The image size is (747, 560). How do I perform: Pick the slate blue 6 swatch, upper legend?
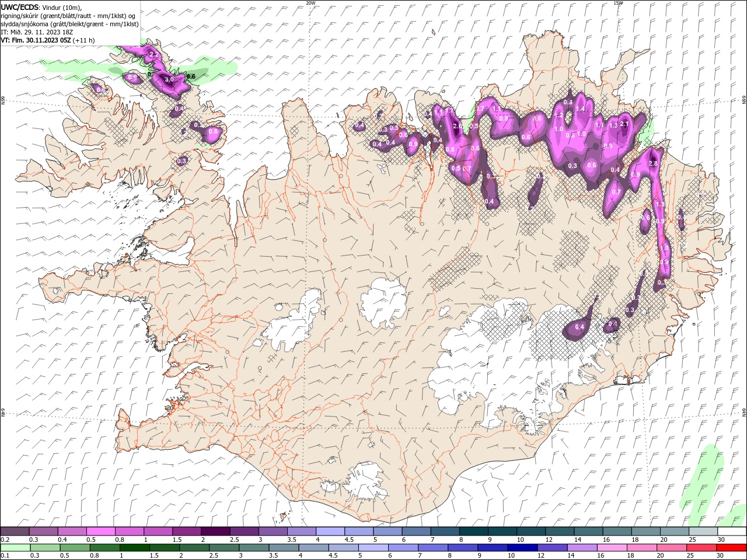[x=417, y=531]
